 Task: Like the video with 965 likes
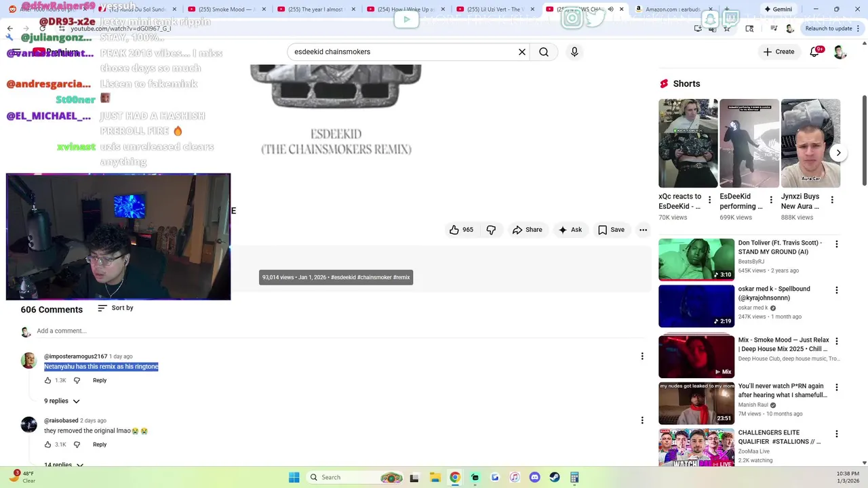(461, 230)
